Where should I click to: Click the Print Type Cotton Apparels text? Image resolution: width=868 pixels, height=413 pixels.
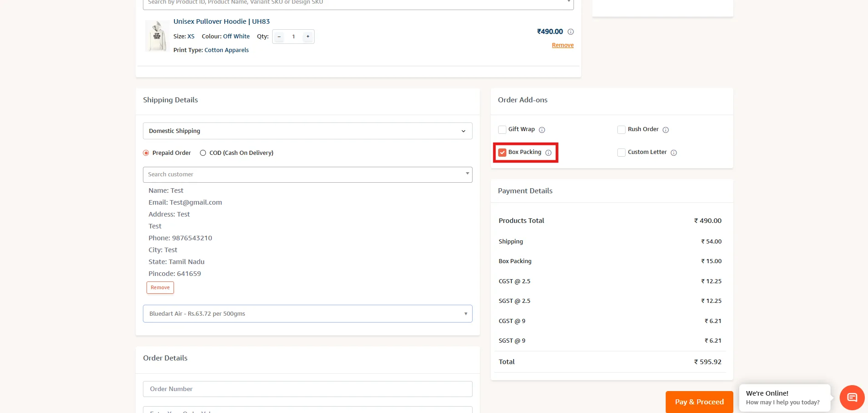point(211,50)
